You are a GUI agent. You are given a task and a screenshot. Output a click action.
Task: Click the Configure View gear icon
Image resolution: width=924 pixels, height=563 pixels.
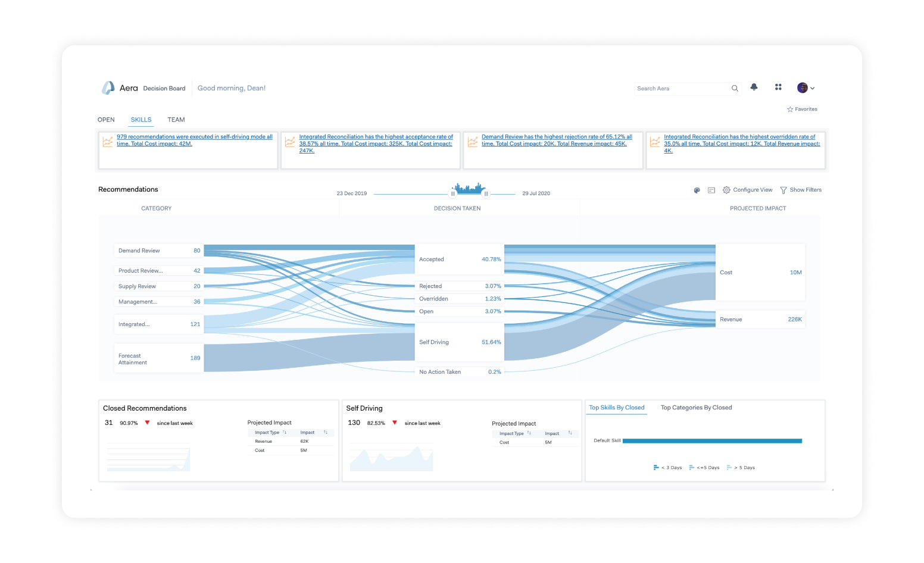tap(726, 190)
